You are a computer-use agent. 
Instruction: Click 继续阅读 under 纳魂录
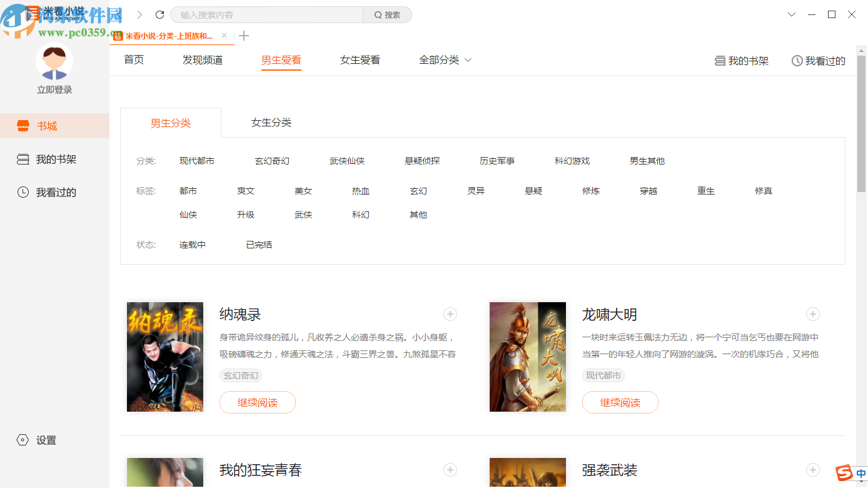(257, 402)
